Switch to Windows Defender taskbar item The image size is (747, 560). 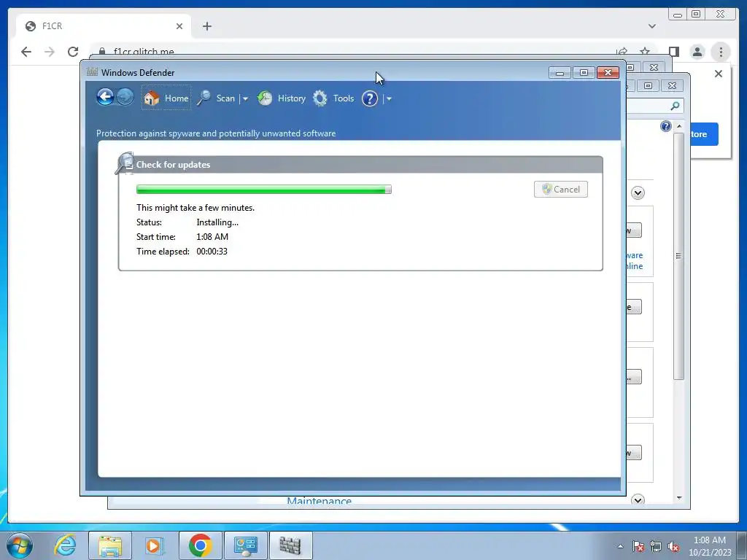290,545
